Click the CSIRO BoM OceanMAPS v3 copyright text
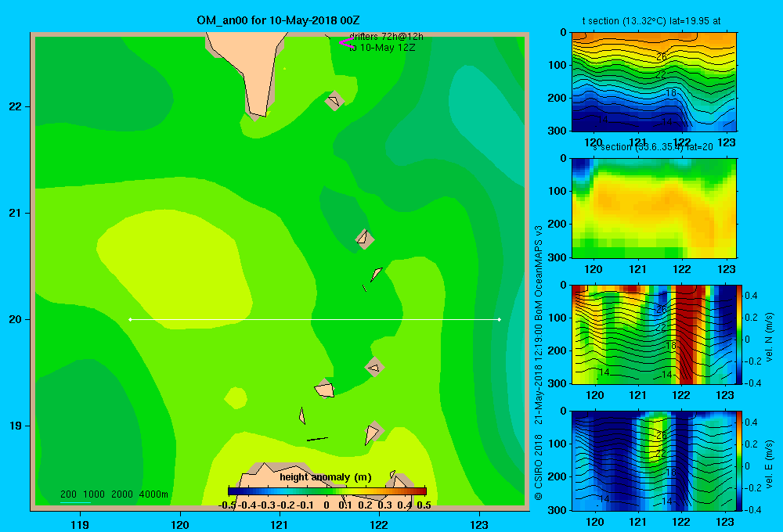783x532 pixels. click(539, 362)
